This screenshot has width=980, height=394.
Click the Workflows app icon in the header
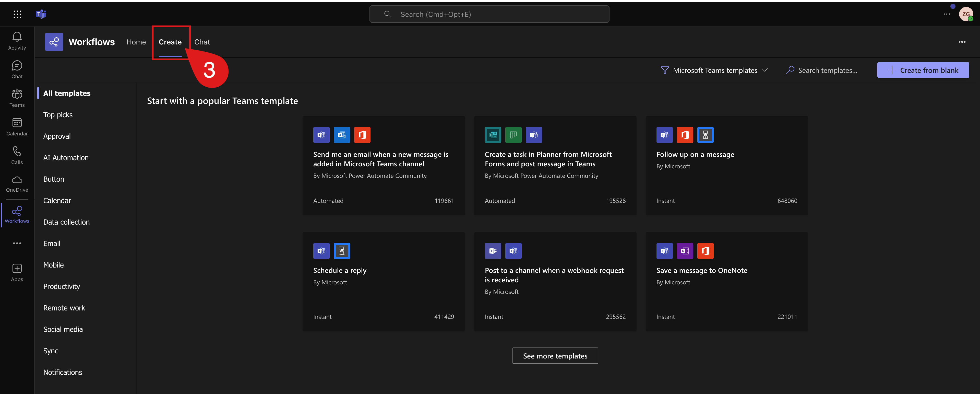54,42
